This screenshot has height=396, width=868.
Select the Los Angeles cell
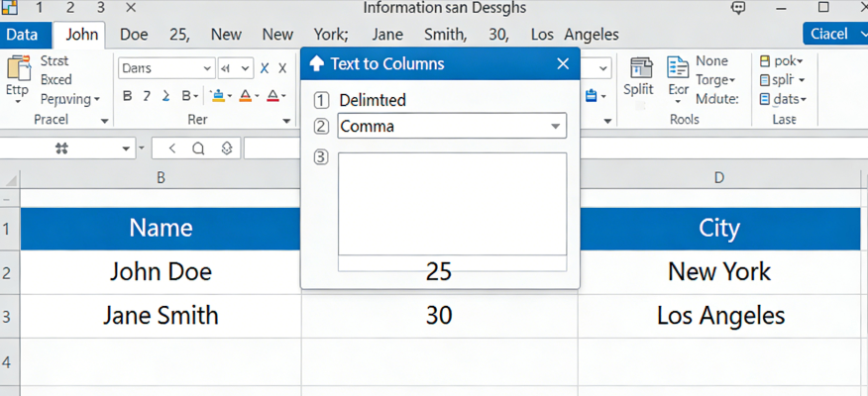[719, 316]
